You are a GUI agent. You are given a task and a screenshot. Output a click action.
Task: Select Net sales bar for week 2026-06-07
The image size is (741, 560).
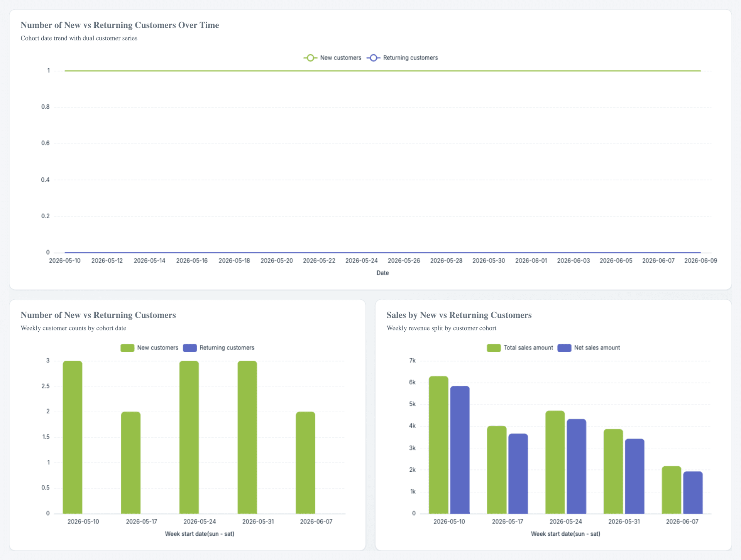click(x=693, y=493)
